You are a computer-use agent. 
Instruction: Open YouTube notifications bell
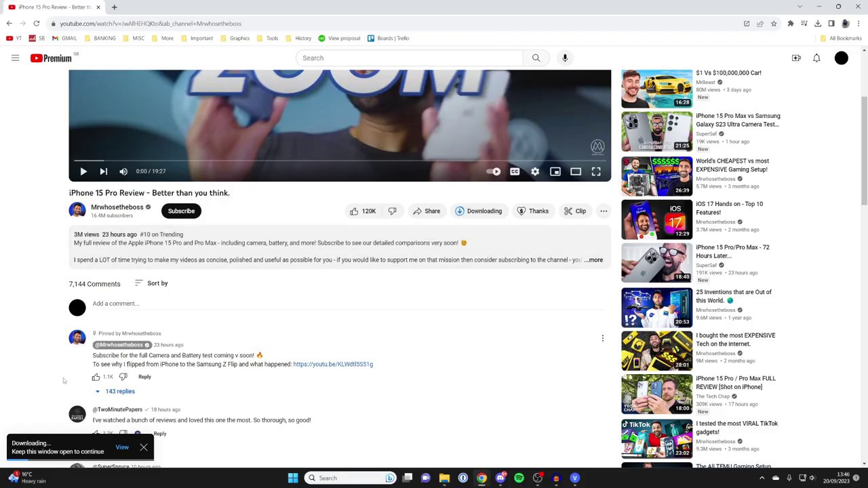[816, 58]
